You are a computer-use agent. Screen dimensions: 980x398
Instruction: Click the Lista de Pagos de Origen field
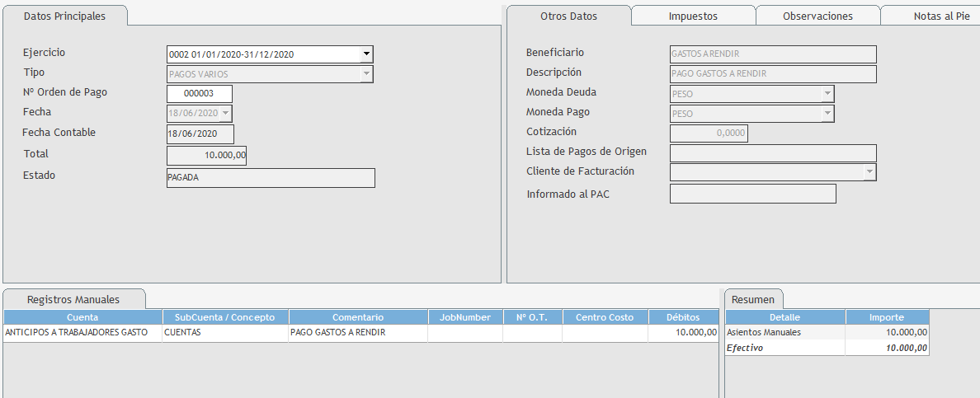coord(772,153)
